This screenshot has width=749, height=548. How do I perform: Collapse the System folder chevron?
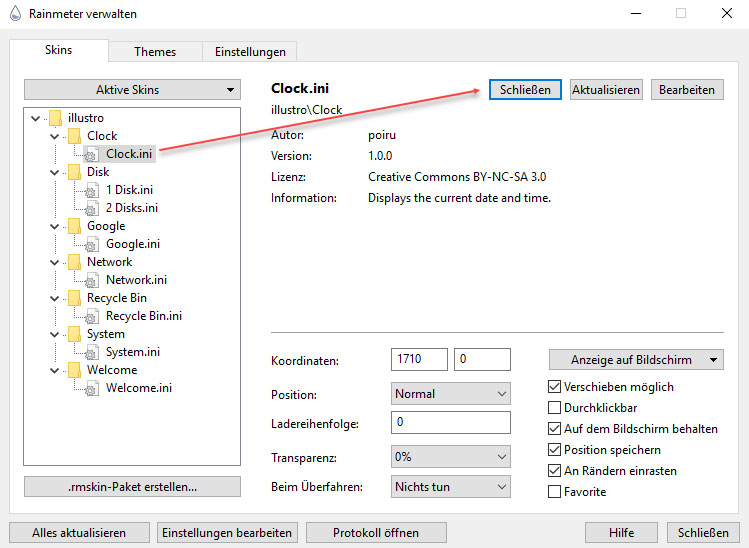click(54, 334)
